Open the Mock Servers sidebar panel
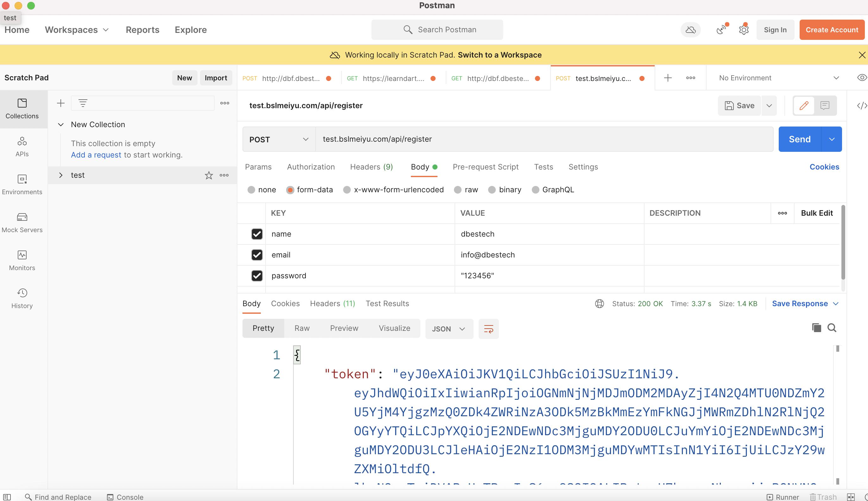This screenshot has width=868, height=501. tap(22, 222)
